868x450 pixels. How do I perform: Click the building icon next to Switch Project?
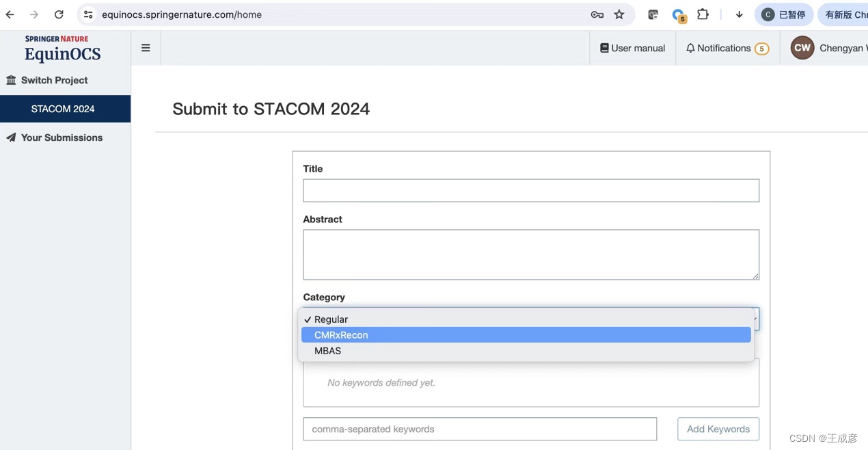[11, 80]
